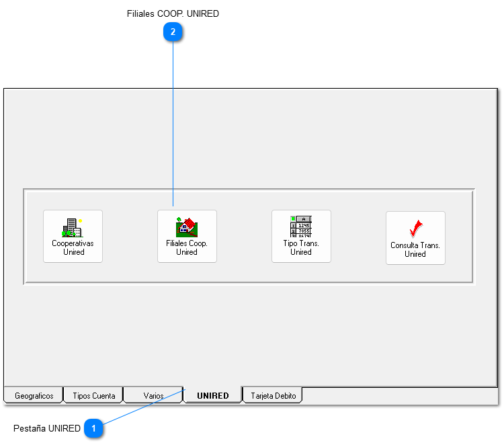The height and width of the screenshot is (445, 504).
Task: Open the Tipos Cuenta tab
Action: click(x=93, y=396)
